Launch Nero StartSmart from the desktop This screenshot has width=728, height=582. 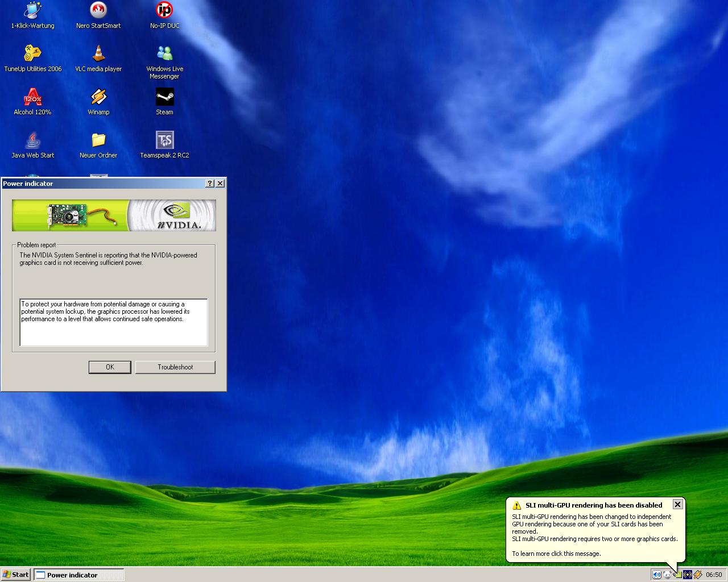pos(98,16)
